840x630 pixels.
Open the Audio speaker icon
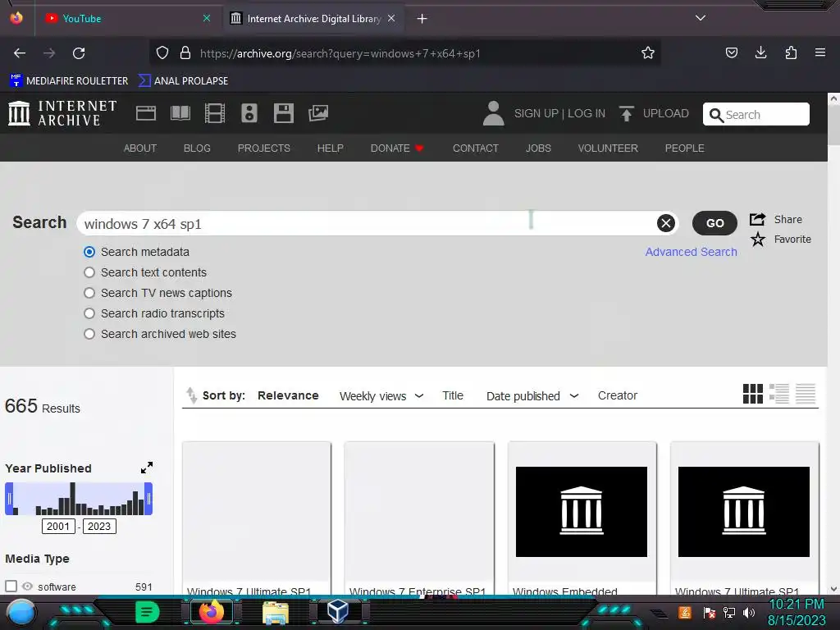coord(249,113)
